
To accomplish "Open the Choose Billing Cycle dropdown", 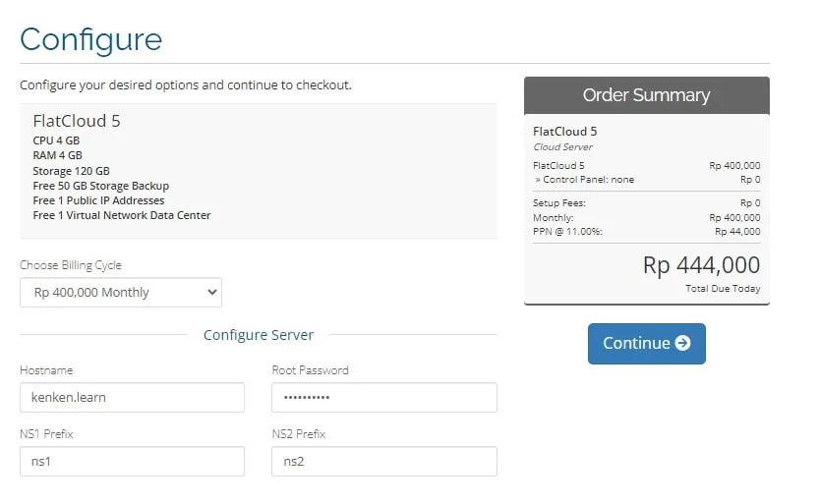I will coord(120,292).
